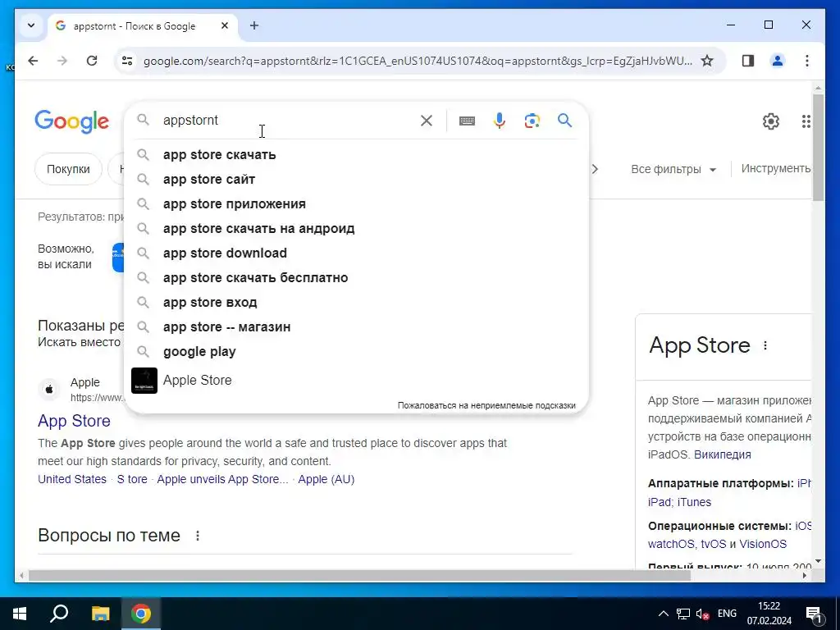Open more options beside App Store panel title
The image size is (840, 630).
tap(765, 346)
